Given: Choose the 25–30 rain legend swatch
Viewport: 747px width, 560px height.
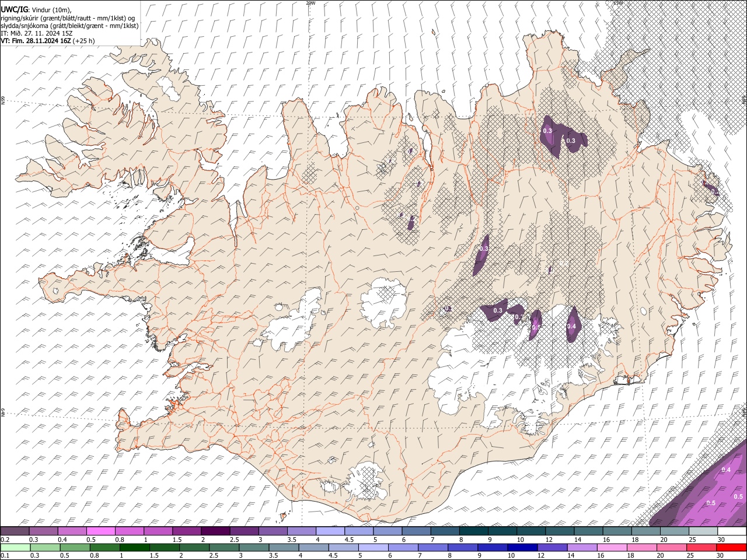Looking at the screenshot, I should coord(702,547).
